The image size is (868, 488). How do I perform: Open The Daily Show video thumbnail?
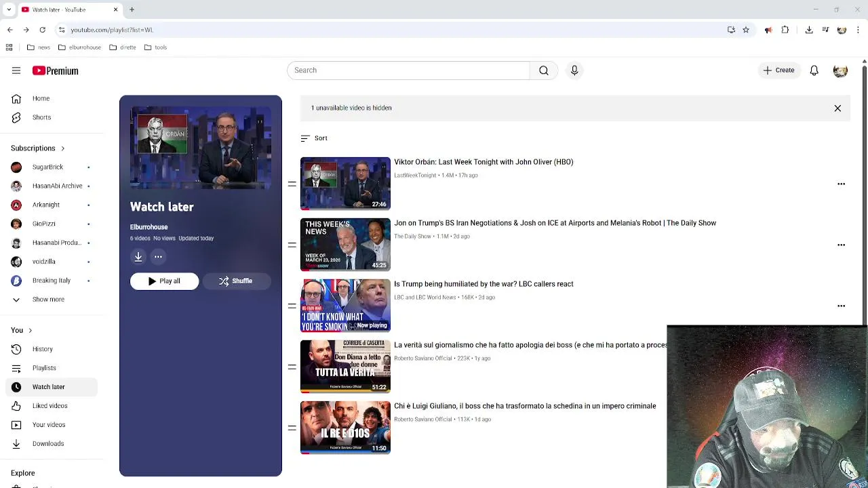point(345,245)
